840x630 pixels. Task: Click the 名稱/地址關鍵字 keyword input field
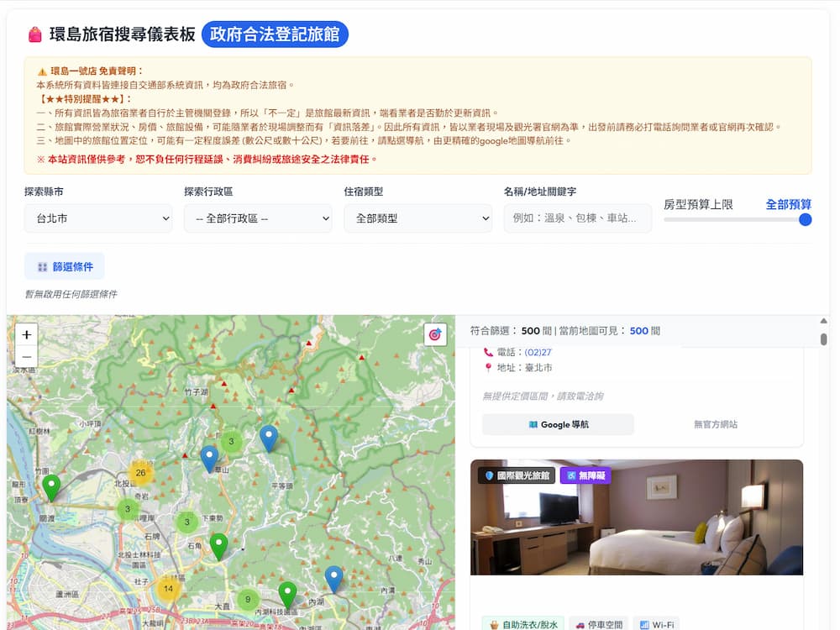point(578,218)
